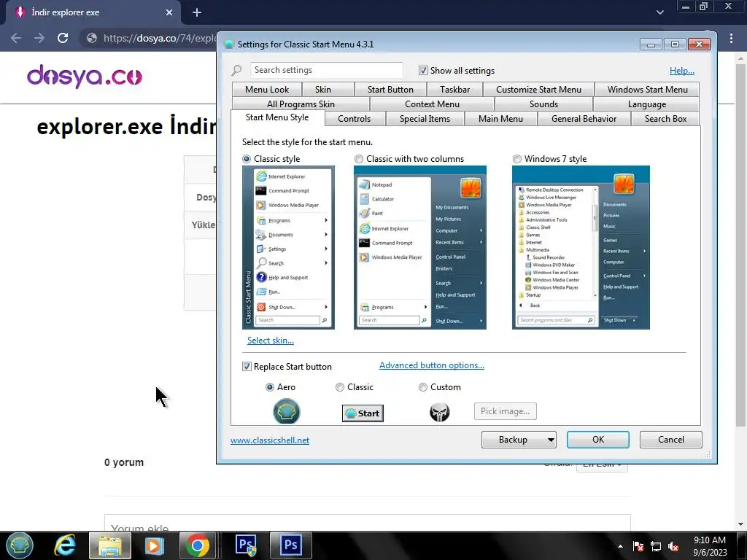Open Chrome three-dot menu
Screen dimensions: 747x560
[x=731, y=38]
